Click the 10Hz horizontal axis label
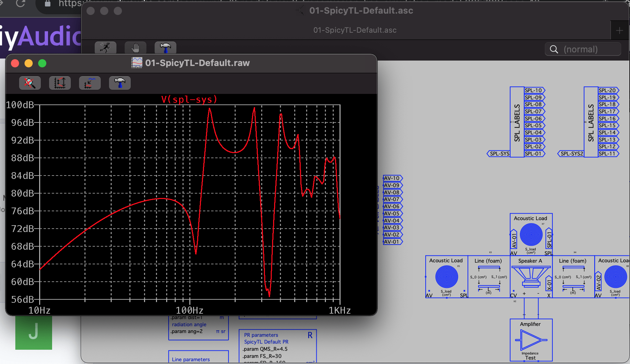Screen dimensions: 630x364 pos(39,310)
